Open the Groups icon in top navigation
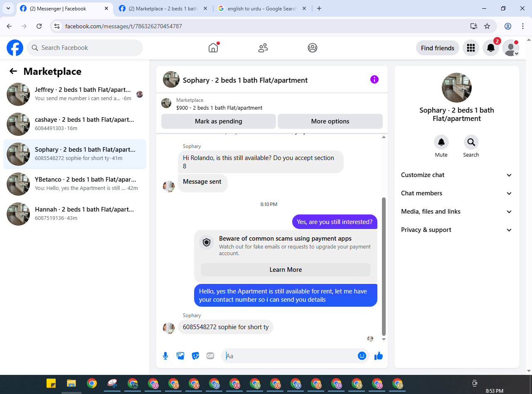The image size is (532, 394). tap(313, 48)
